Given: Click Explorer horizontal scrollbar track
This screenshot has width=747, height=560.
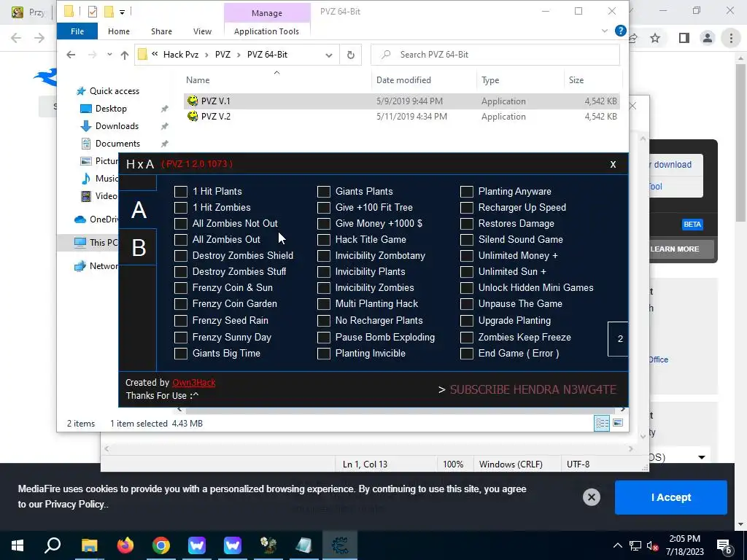Looking at the screenshot, I should coord(400,410).
